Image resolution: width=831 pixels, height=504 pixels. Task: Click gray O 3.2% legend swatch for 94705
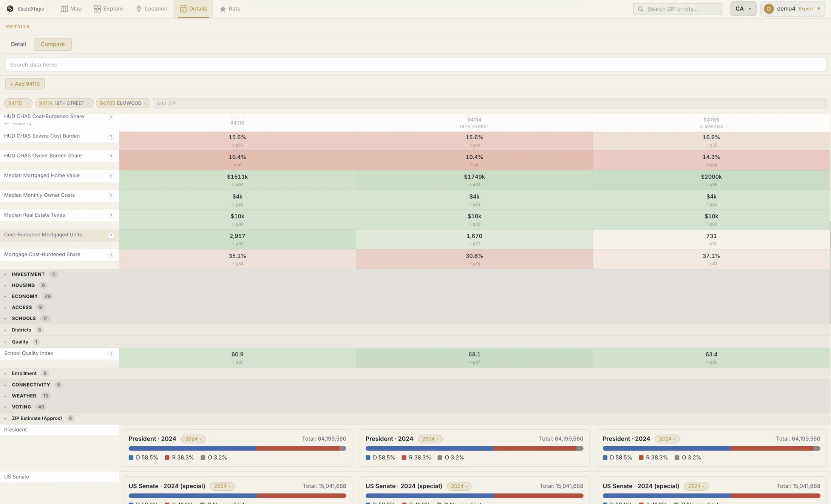[677, 458]
